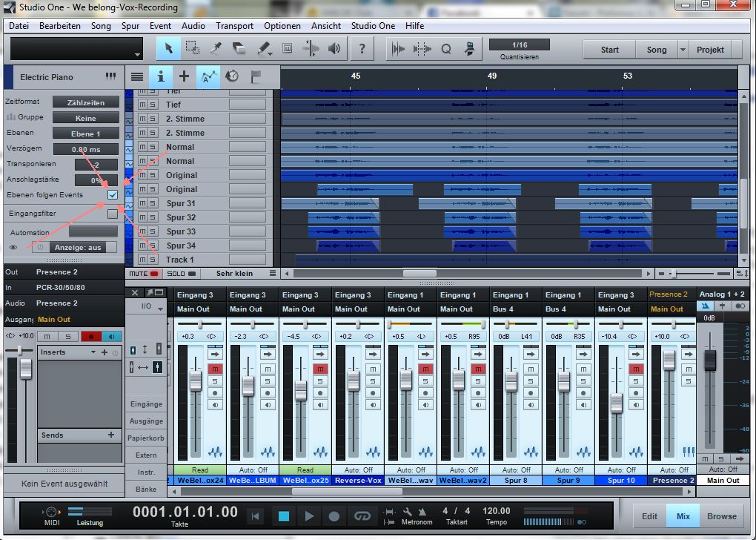Open the 1/16 quantize value dropdown
The width and height of the screenshot is (756, 540).
(x=520, y=45)
